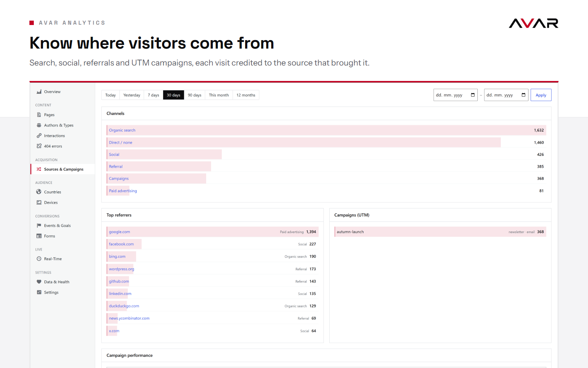588x368 pixels.
Task: Click the Devices monitor icon
Action: 39,202
